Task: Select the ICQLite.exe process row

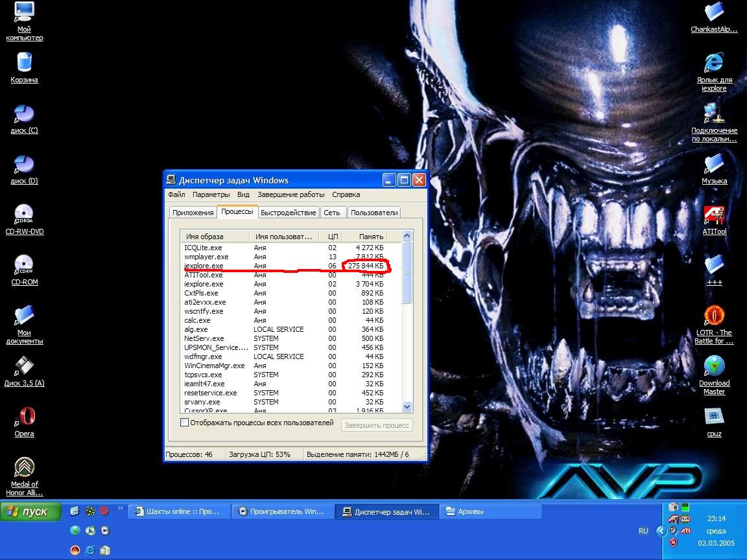Action: [x=290, y=248]
